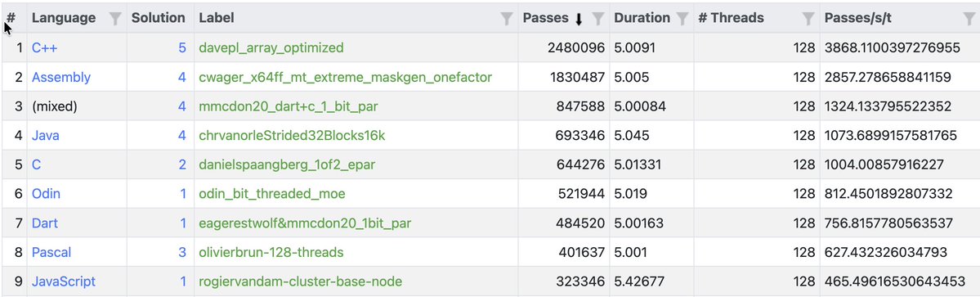Click the chrvanorleStrided32Blocks16k label
Viewport: 980px width, 297px height.
[x=292, y=135]
